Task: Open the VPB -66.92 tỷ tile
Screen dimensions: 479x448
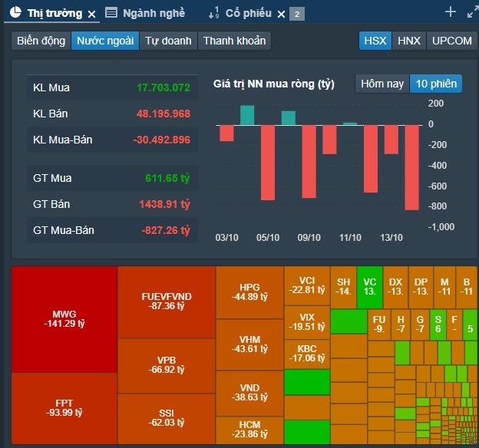Action: 167,366
